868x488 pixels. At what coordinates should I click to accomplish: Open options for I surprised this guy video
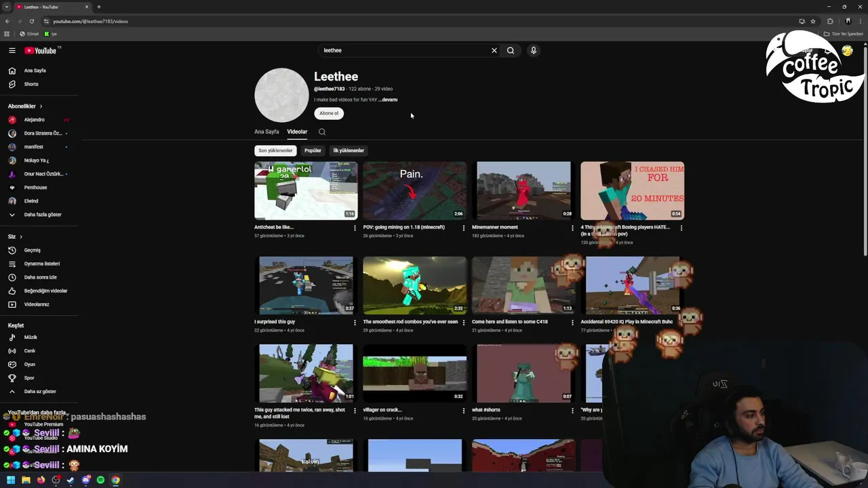click(355, 323)
